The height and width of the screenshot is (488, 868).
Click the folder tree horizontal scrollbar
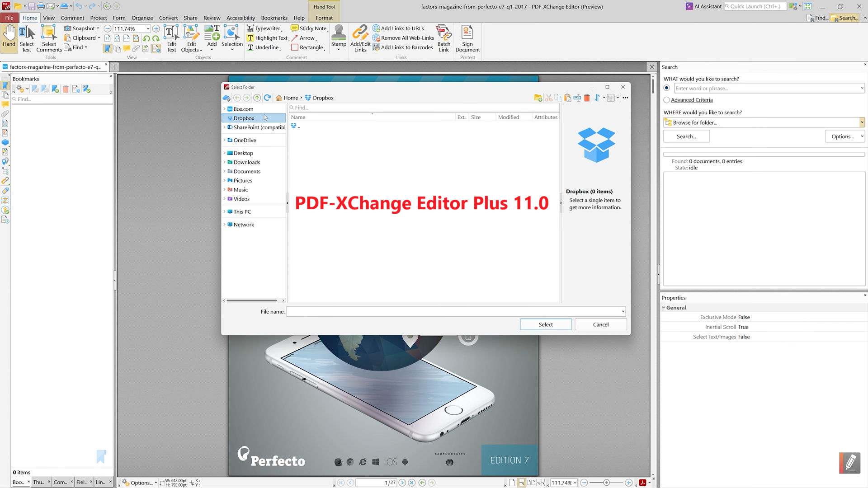click(x=251, y=300)
